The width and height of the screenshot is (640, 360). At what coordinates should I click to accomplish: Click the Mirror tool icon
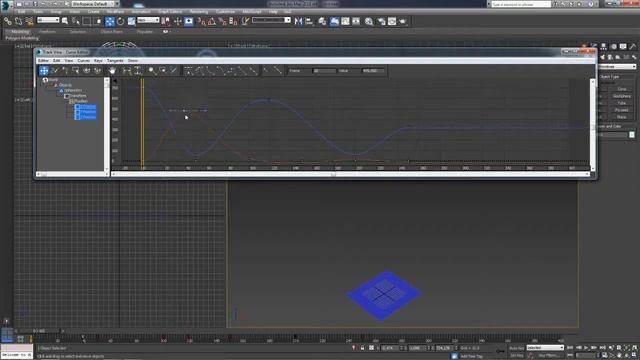[x=298, y=21]
